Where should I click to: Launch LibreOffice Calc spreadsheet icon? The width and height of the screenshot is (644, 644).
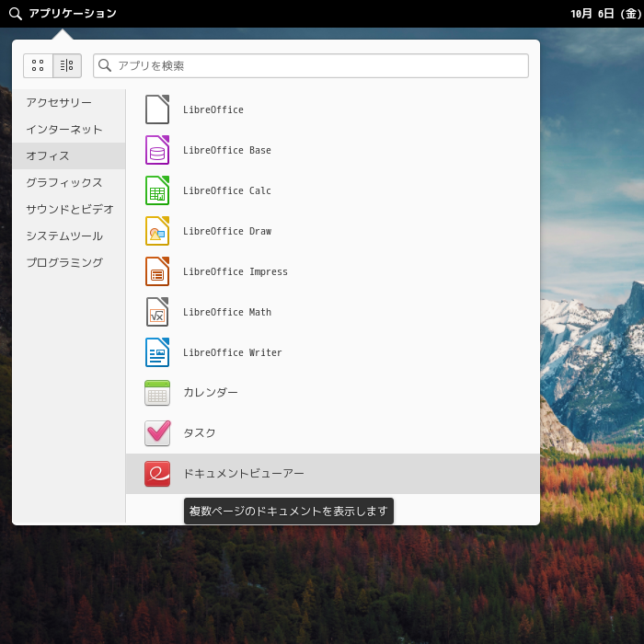(157, 190)
